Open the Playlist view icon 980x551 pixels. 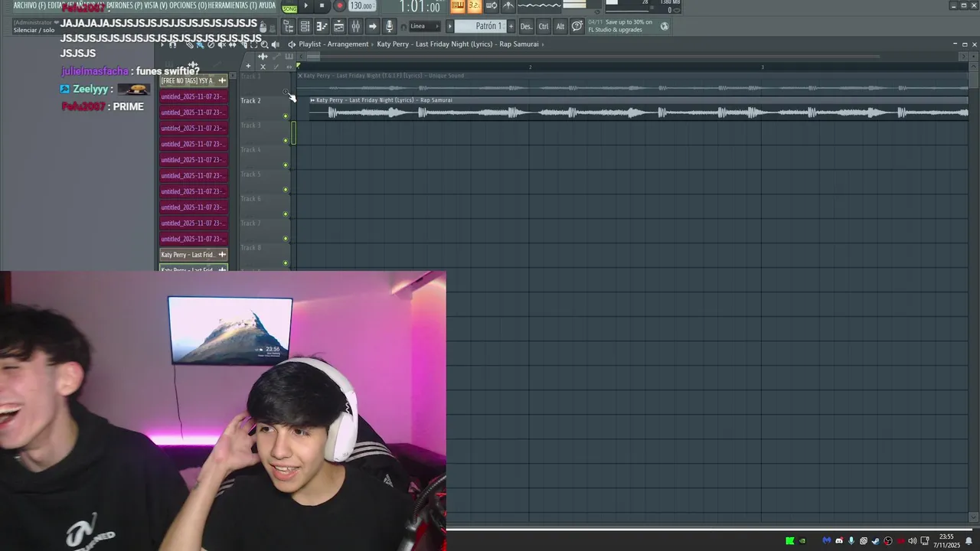pos(338,27)
